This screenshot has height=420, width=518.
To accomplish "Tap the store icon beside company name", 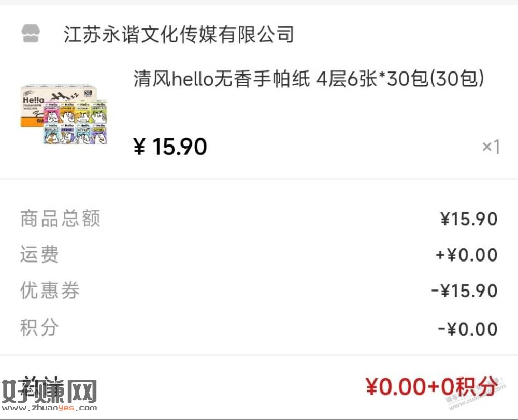I will pyautogui.click(x=31, y=34).
